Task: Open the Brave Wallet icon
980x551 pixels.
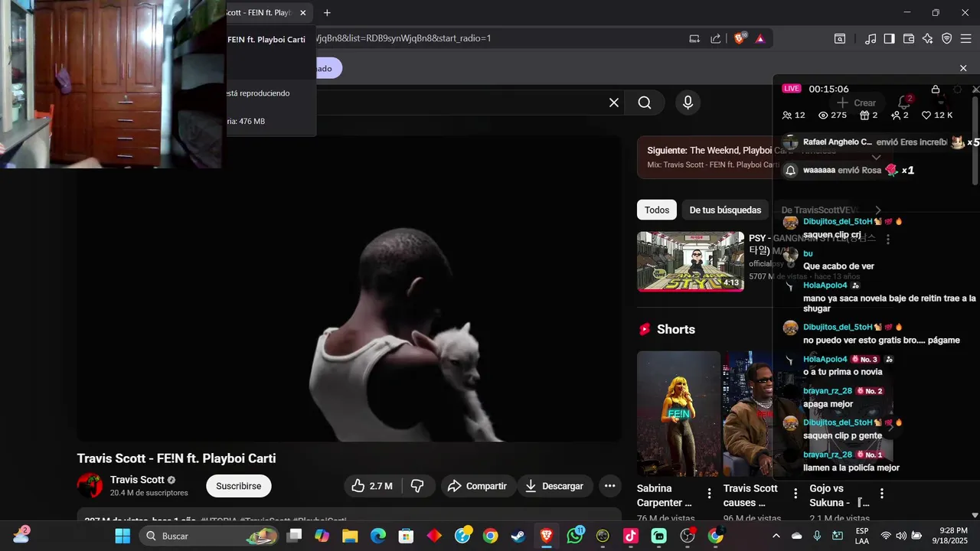Action: coord(909,38)
